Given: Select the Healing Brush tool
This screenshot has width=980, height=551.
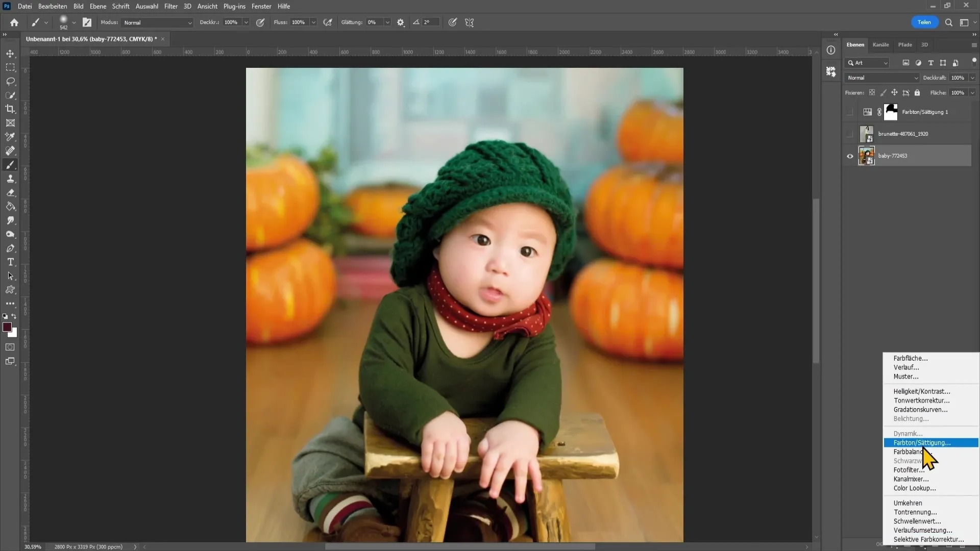Looking at the screenshot, I should [10, 151].
